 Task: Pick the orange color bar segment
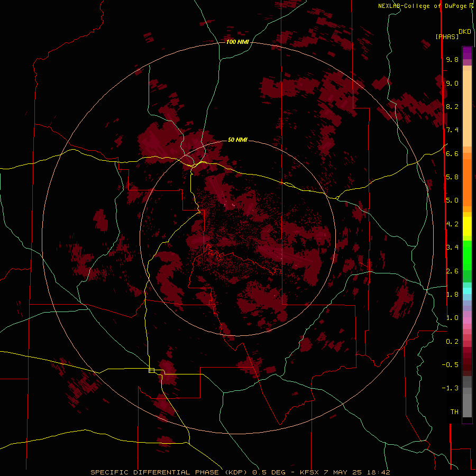point(467,183)
